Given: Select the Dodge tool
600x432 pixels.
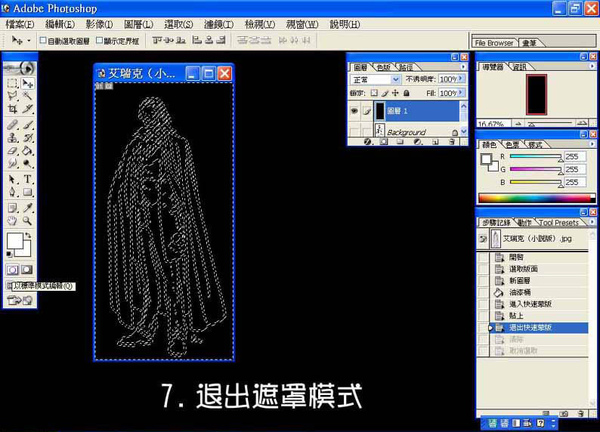Looking at the screenshot, I should tap(27, 164).
